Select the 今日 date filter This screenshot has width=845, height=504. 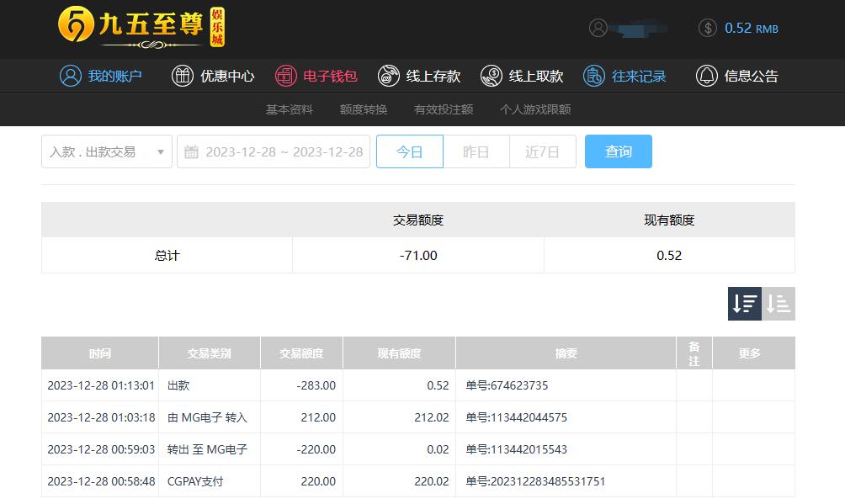click(x=410, y=151)
